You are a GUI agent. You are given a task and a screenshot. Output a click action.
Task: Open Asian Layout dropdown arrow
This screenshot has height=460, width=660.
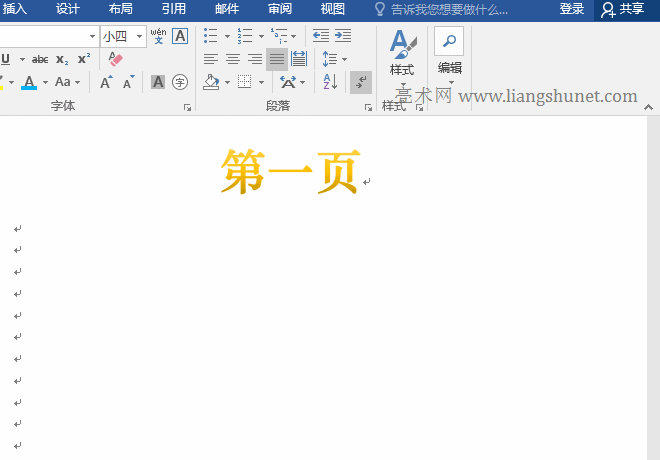tap(302, 82)
